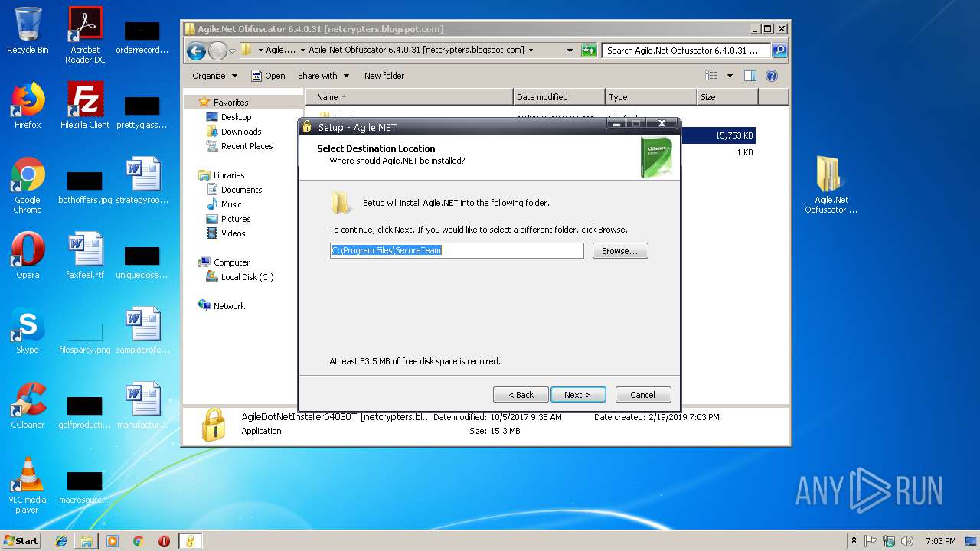Show hidden tray icons arrow
The width and height of the screenshot is (980, 551).
coord(854,541)
